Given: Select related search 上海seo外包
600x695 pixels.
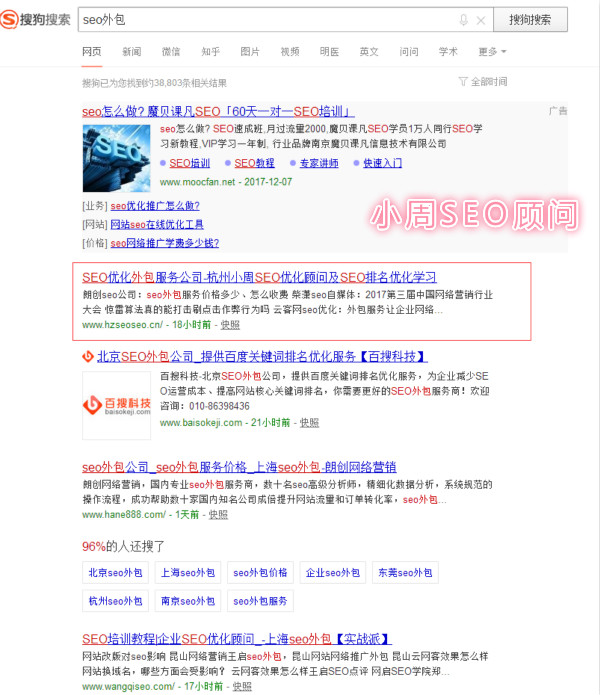Looking at the screenshot, I should [x=188, y=573].
